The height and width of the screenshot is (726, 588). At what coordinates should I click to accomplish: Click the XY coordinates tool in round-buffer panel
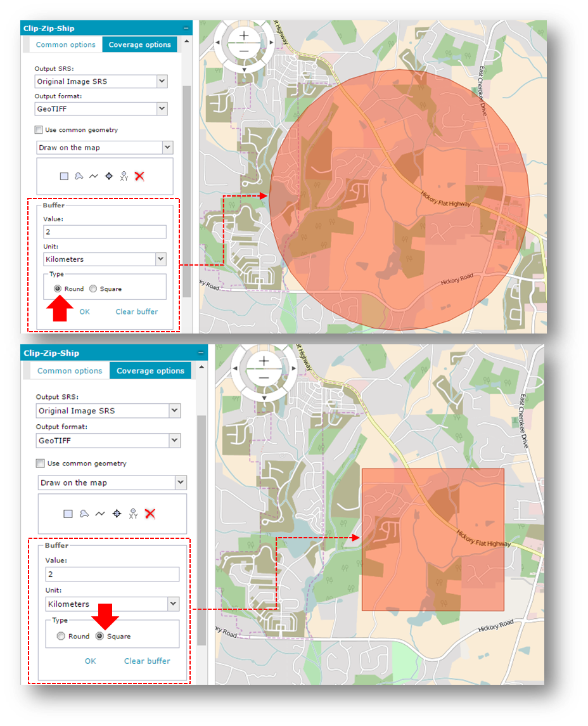(x=124, y=176)
